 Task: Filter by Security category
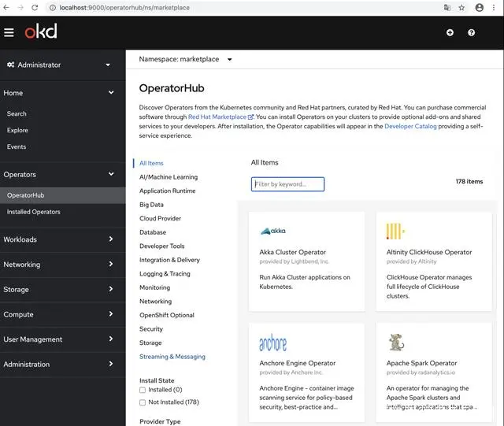coord(151,329)
